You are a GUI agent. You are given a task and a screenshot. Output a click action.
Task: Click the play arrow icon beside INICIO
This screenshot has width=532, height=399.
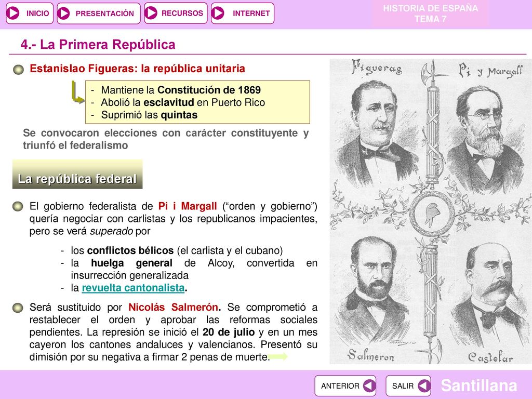click(13, 13)
